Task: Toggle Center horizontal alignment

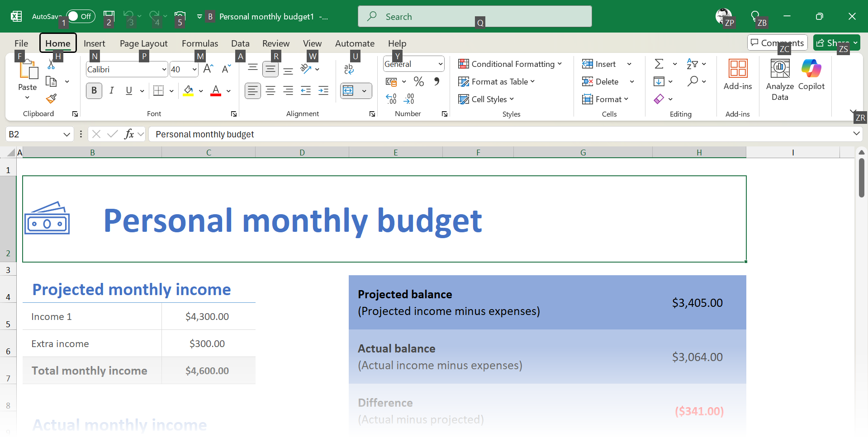Action: [x=270, y=91]
